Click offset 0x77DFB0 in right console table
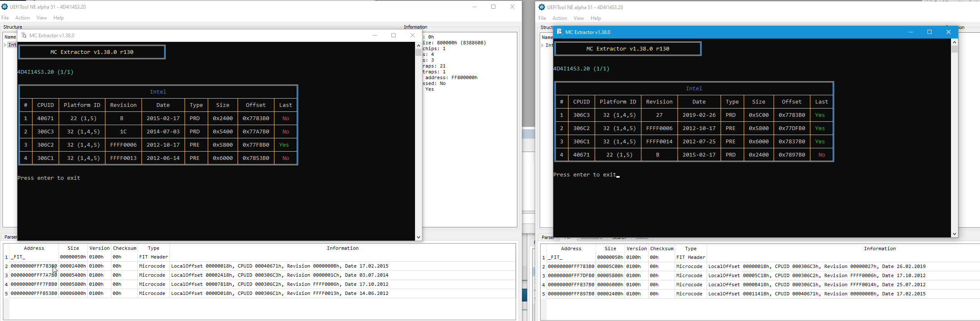Viewport: 980px width, 321px height. point(792,128)
